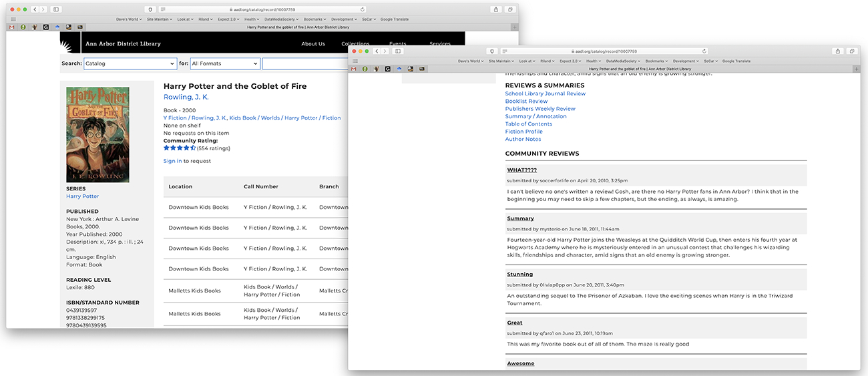Click the catalog search text field
Screen dimensions: 868x376
[306, 63]
